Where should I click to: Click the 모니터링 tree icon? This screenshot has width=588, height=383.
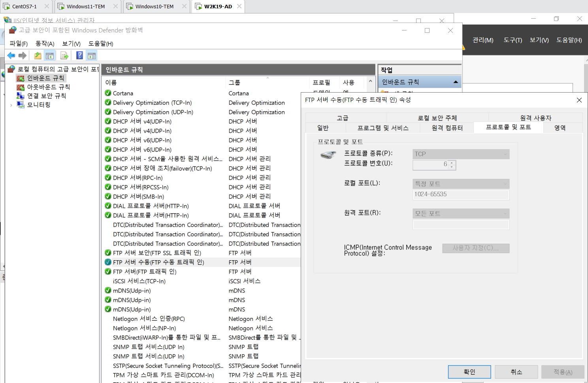point(21,105)
